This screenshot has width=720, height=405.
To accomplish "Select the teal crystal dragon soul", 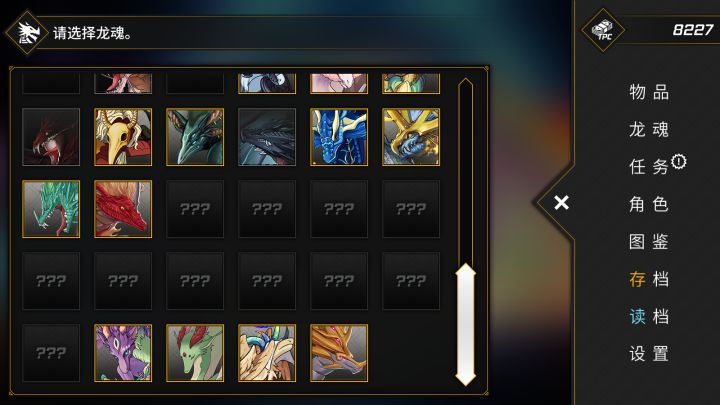I will coord(51,209).
